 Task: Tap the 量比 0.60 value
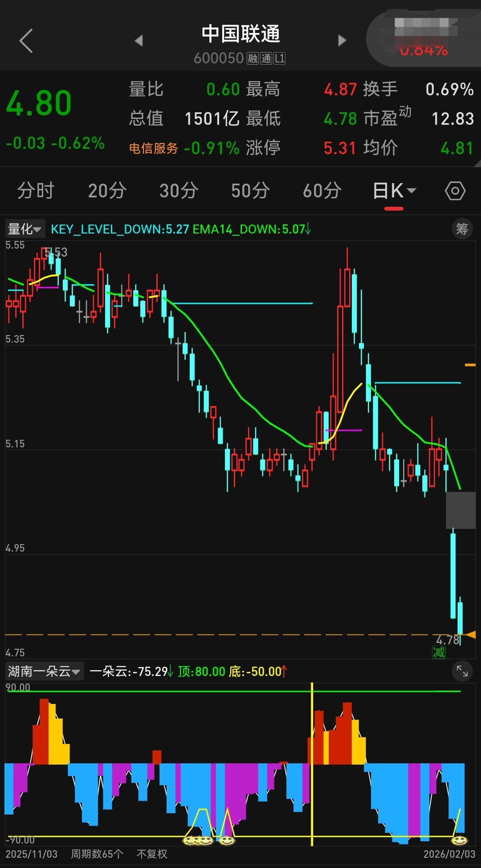[x=223, y=90]
